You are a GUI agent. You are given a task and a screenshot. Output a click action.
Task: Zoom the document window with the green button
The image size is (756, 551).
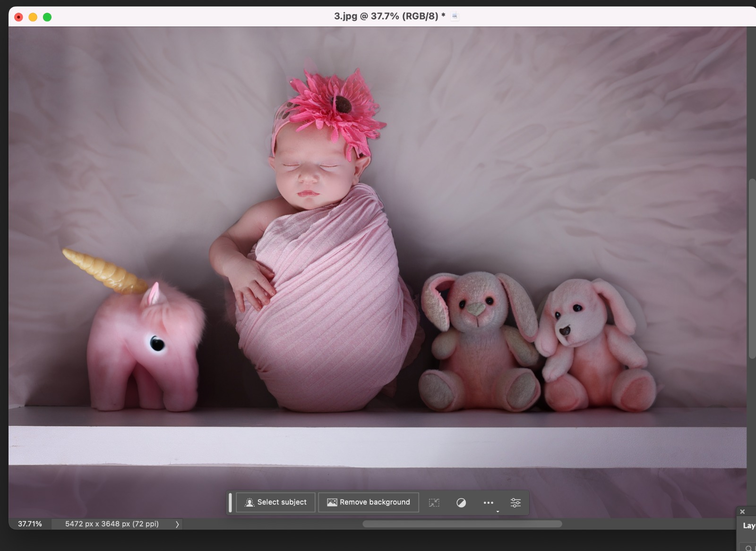click(47, 17)
